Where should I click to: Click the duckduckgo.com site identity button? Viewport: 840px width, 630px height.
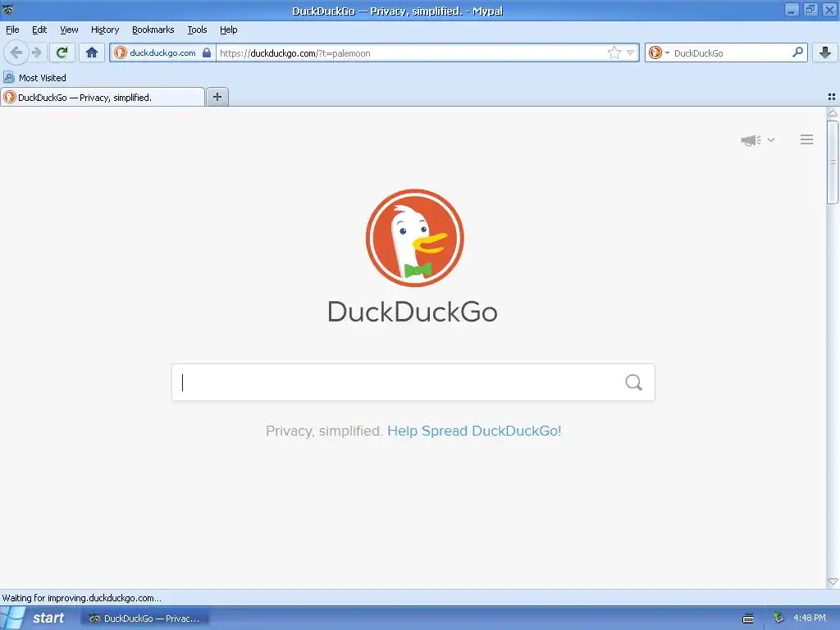pyautogui.click(x=163, y=52)
